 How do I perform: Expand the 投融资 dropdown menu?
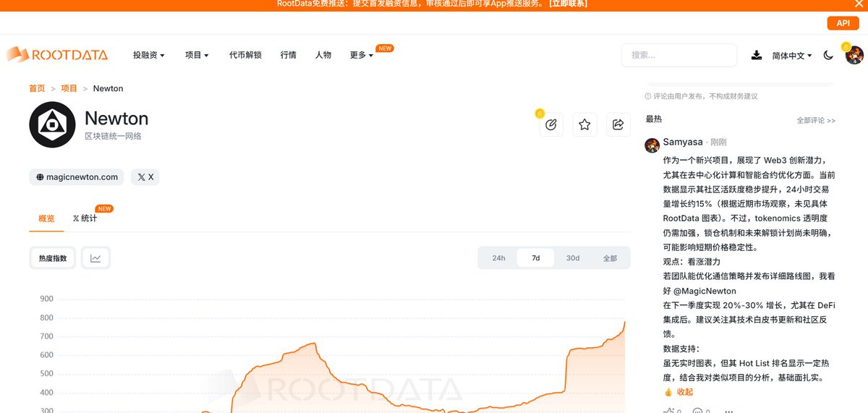(x=149, y=55)
